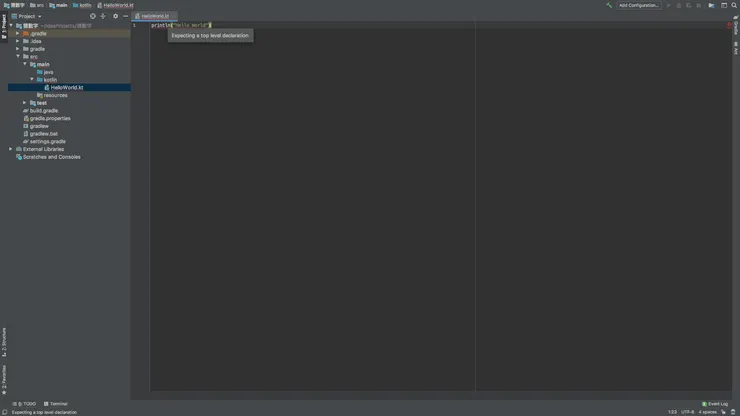
Task: Click HelloWorld.kt in the breadcrumb bar
Action: pyautogui.click(x=116, y=5)
